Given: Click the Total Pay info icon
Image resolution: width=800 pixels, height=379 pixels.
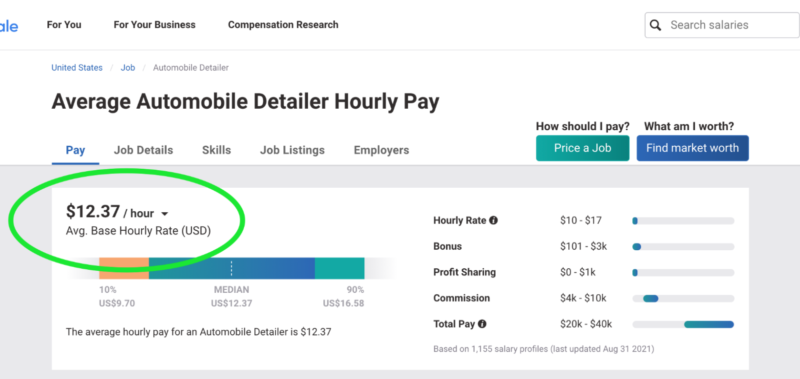Looking at the screenshot, I should [x=482, y=324].
